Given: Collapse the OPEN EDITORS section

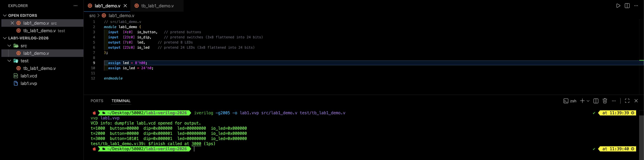Looking at the screenshot, I should pyautogui.click(x=5, y=15).
